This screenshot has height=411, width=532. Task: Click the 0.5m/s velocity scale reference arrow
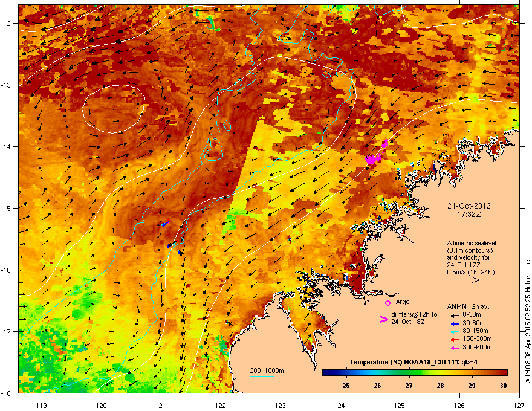(x=467, y=280)
